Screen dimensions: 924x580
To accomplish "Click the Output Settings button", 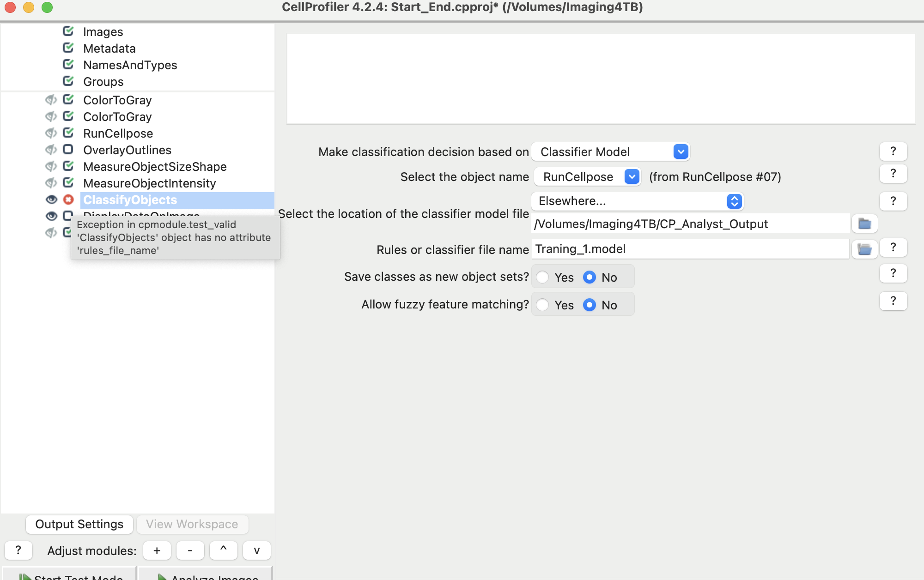I will point(79,524).
